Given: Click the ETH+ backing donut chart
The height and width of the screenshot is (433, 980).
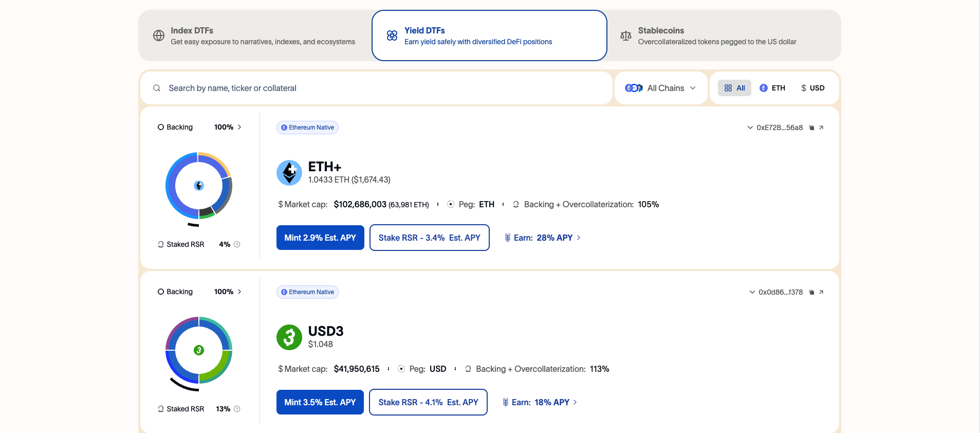Looking at the screenshot, I should point(199,186).
